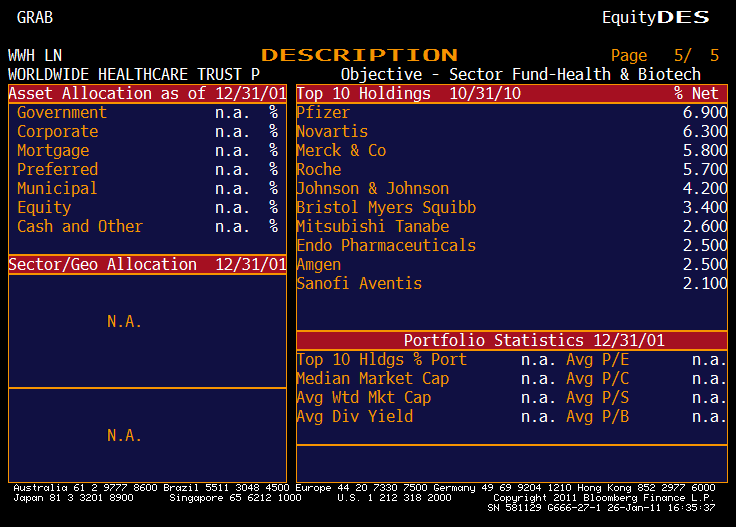Select the Avg P/S label
This screenshot has height=527, width=736.
598,397
